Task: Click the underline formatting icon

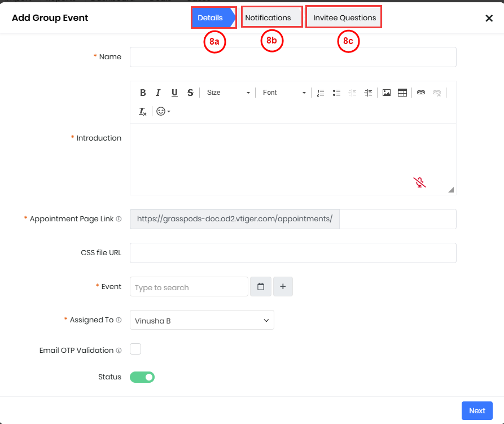Action: click(174, 93)
